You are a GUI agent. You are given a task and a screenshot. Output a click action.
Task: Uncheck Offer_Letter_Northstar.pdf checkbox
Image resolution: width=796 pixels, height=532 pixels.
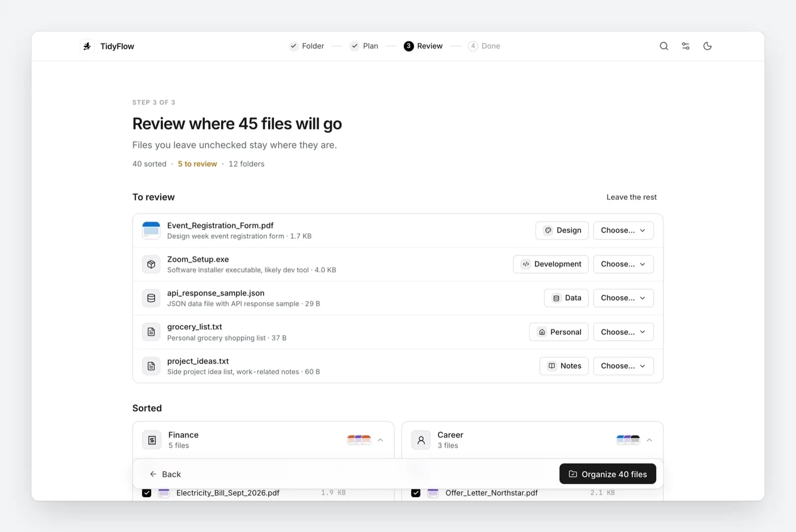[x=415, y=493]
